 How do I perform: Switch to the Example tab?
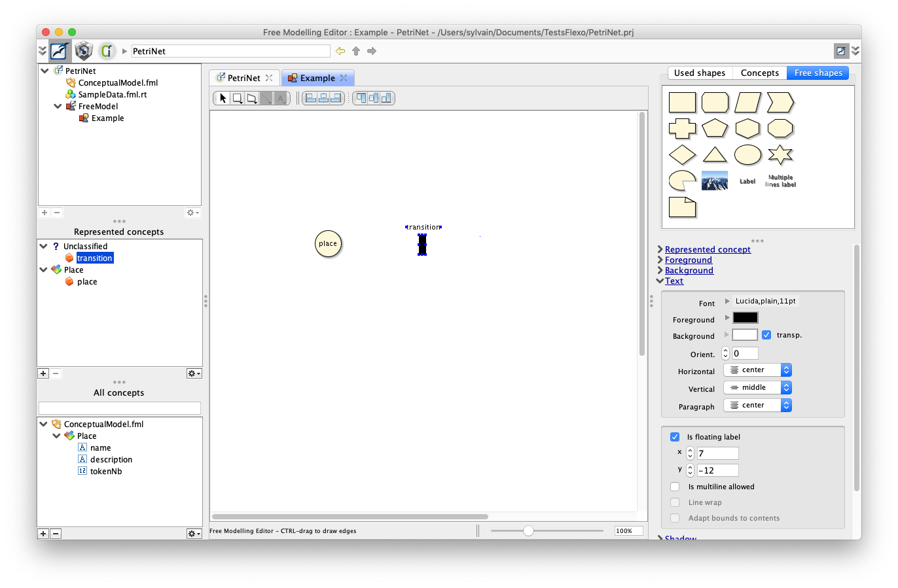[x=317, y=78]
